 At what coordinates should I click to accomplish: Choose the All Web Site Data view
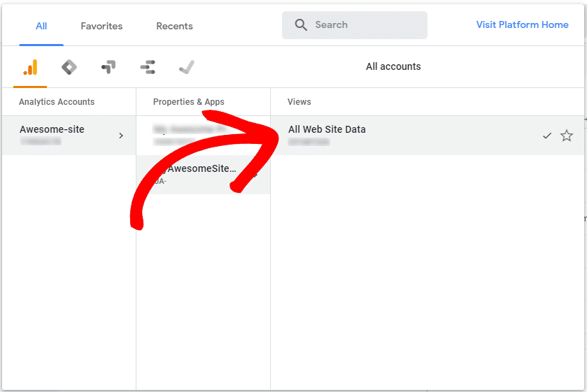(x=427, y=136)
